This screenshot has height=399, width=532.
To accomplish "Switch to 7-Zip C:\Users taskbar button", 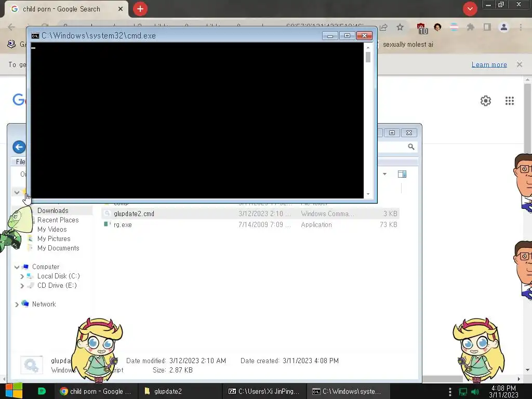I will tap(264, 391).
